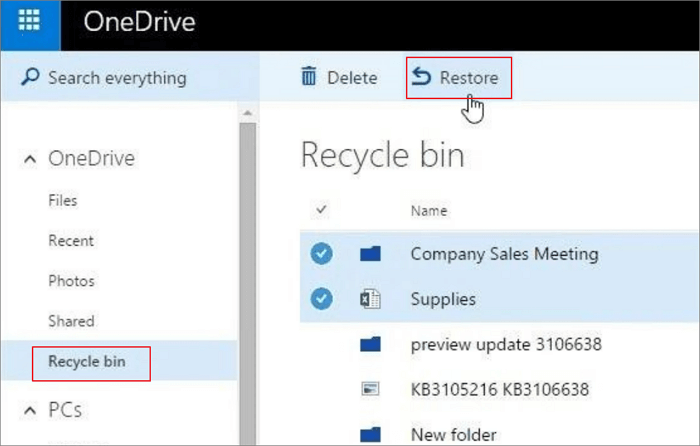Click the Supplies Excel file icon
The height and width of the screenshot is (446, 700).
point(371,299)
